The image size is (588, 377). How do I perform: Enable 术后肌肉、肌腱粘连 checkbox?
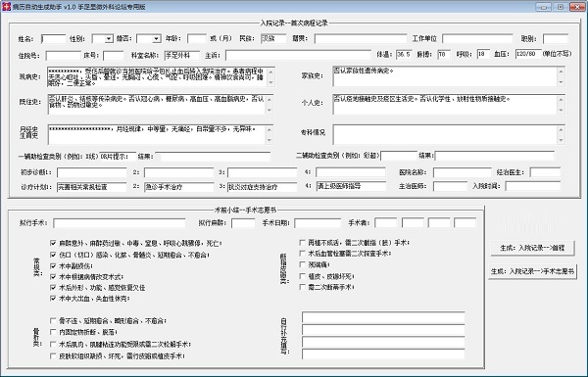[x=53, y=344]
